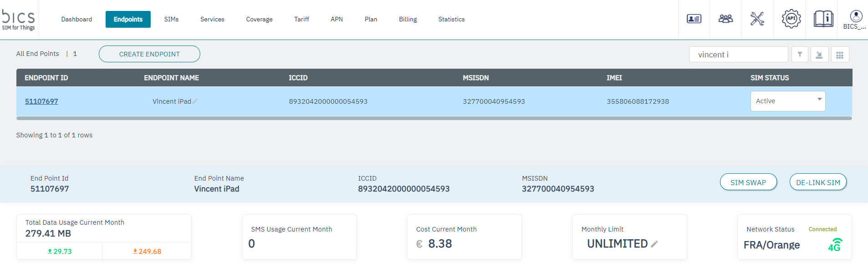Click the CREATE ENDPOINT button

coord(149,54)
